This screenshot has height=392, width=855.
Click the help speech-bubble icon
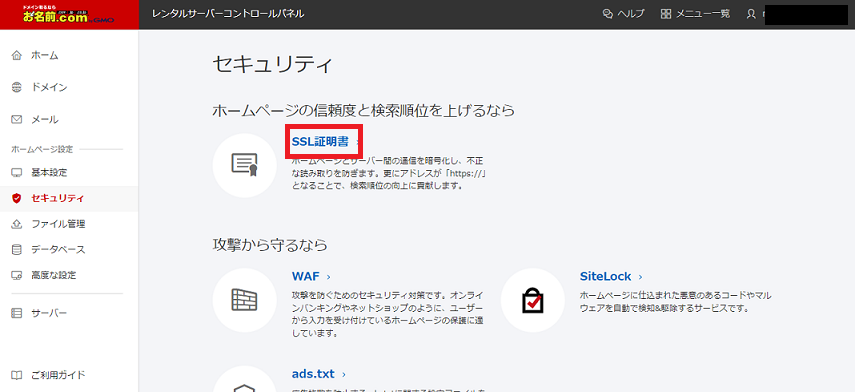[608, 14]
